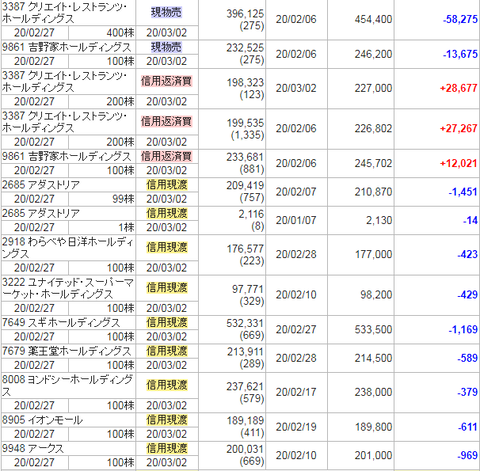The image size is (480, 471).
Task: Click the 454,400 acquisition amount
Action: coord(373,19)
